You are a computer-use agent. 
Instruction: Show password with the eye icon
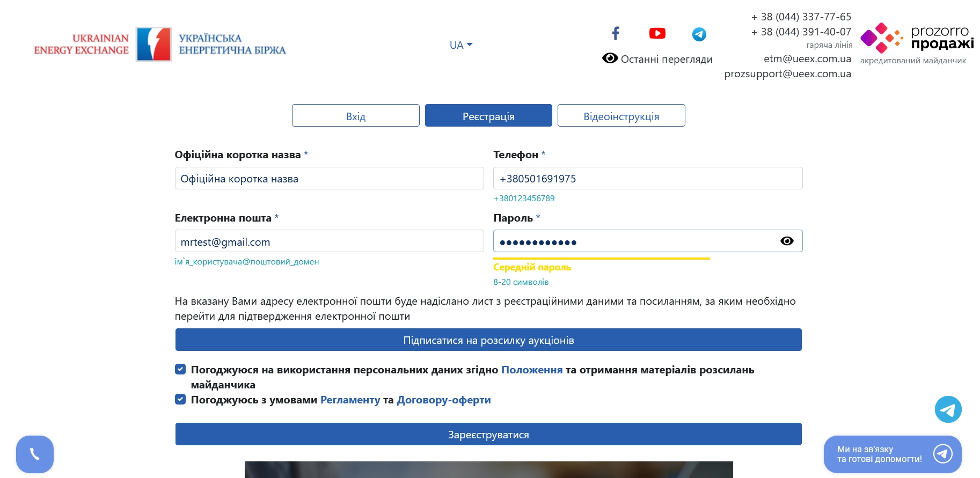[787, 241]
